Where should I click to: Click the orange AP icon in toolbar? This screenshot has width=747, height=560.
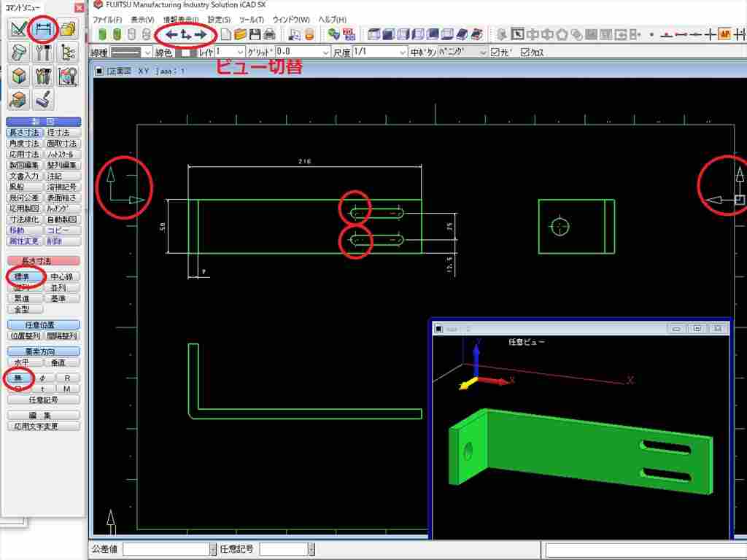coord(724,34)
